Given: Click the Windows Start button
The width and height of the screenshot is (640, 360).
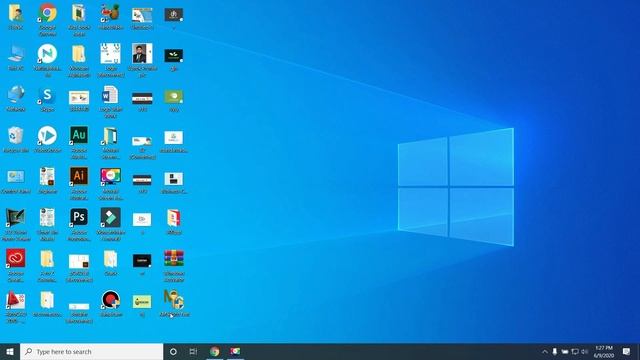Looking at the screenshot, I should pos(10,351).
